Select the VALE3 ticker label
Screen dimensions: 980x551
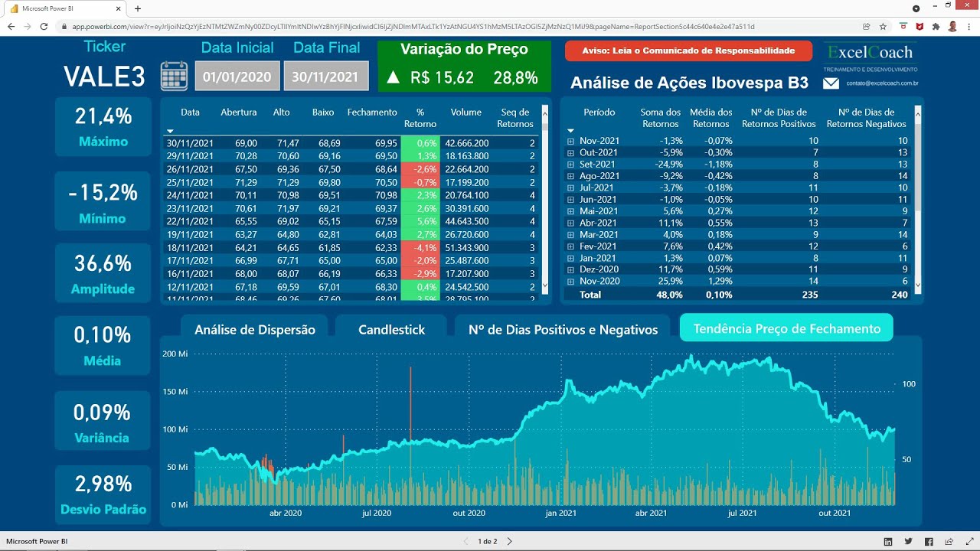(x=104, y=77)
